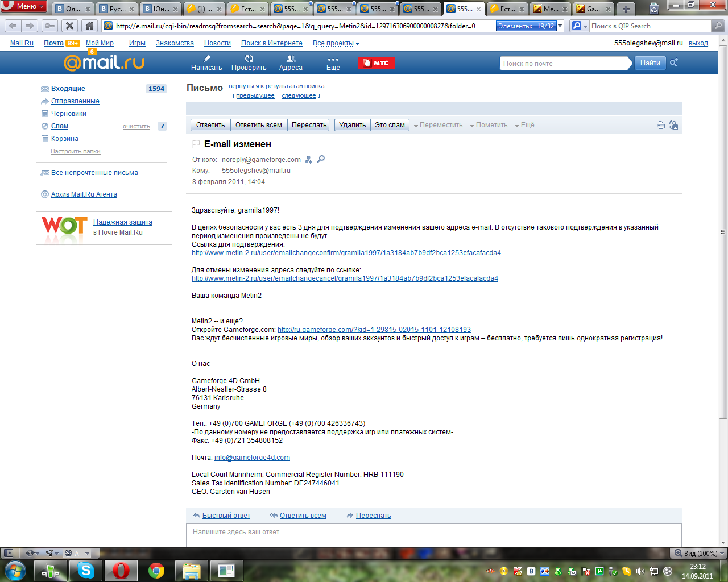728x582 pixels.
Task: Open the Корзина folder
Action: [x=65, y=139]
